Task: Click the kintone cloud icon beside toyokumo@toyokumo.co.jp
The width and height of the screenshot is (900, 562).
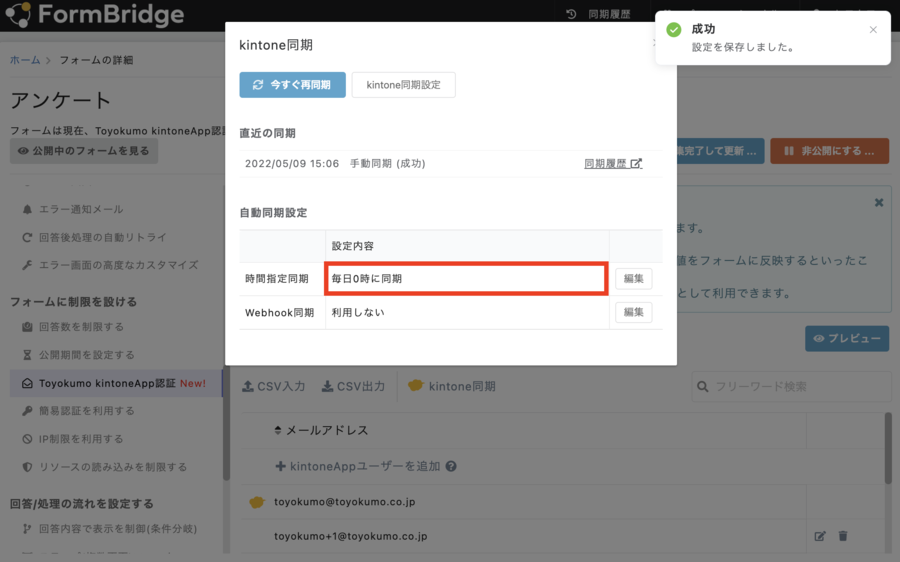Action: pyautogui.click(x=257, y=502)
